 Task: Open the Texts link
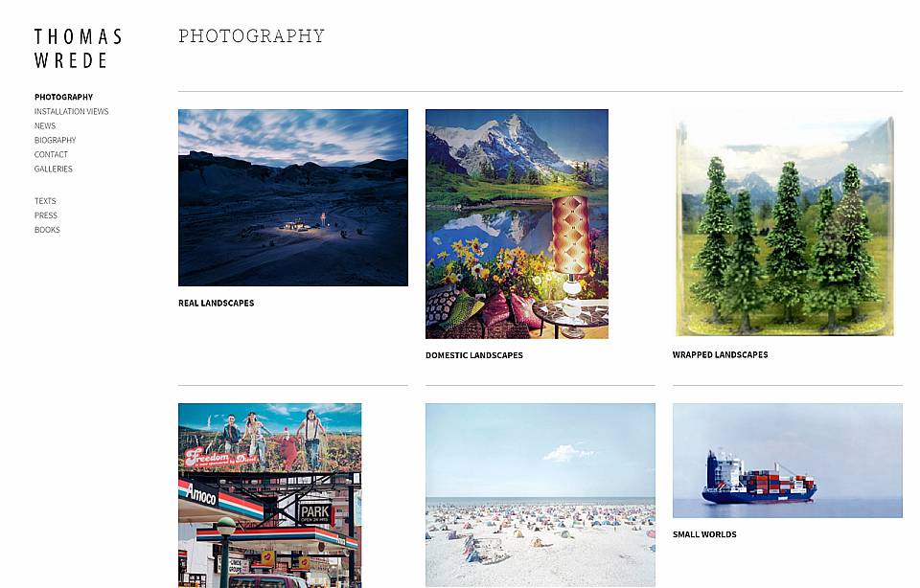tap(45, 201)
